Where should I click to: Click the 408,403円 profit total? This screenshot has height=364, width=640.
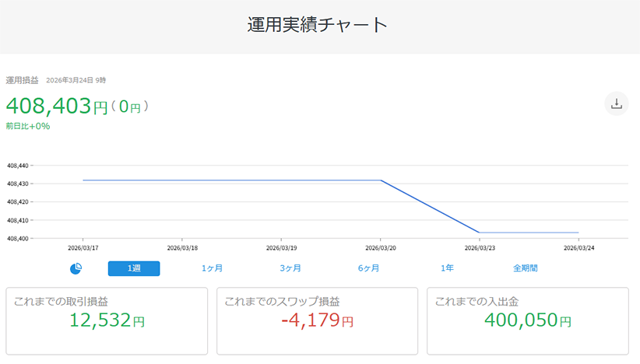57,107
